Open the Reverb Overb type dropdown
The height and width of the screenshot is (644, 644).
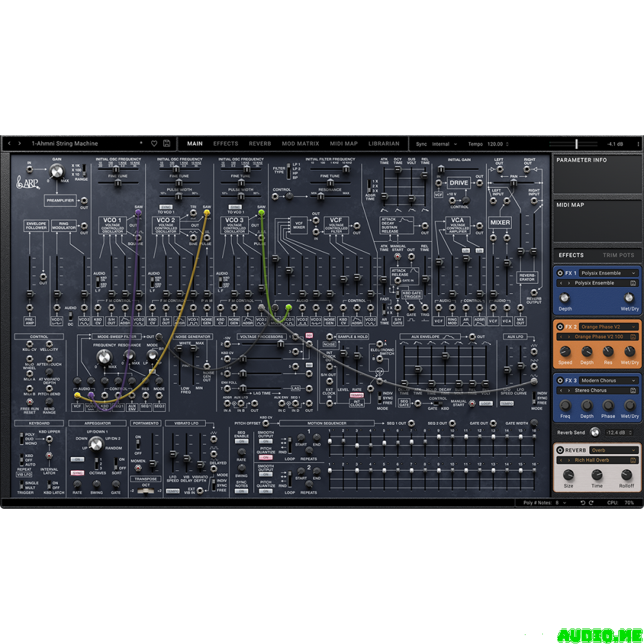[614, 451]
